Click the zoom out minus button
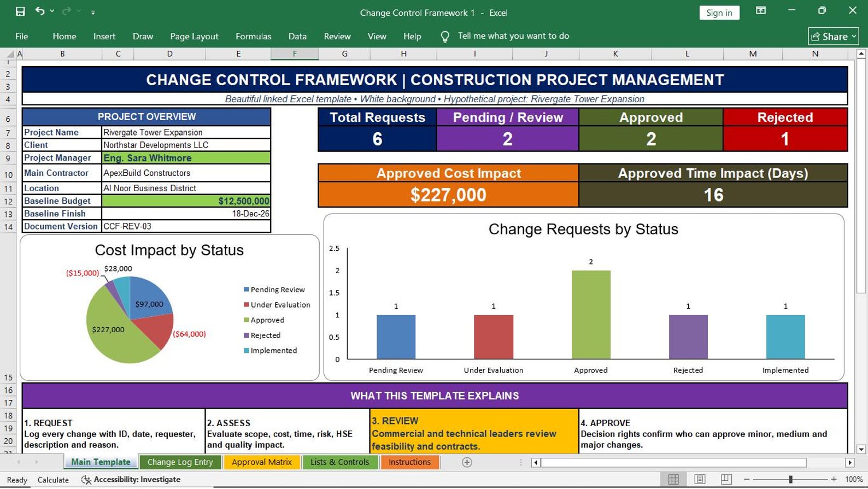868x489 pixels. pyautogui.click(x=747, y=479)
